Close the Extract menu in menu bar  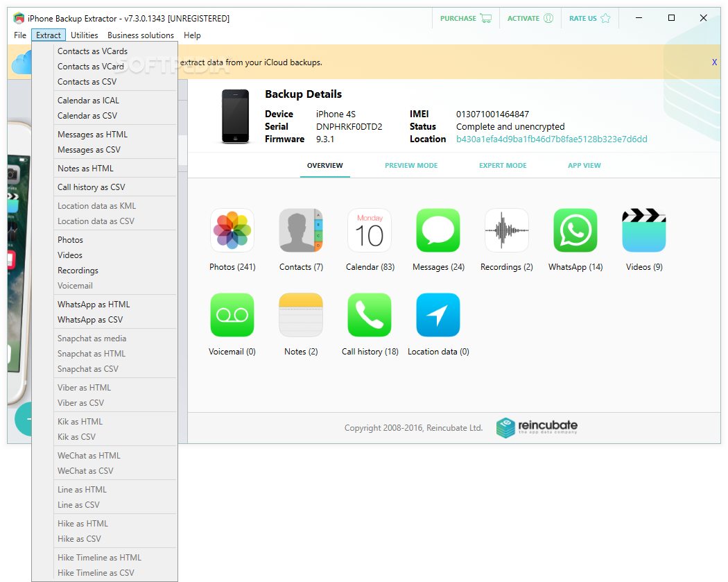[49, 35]
